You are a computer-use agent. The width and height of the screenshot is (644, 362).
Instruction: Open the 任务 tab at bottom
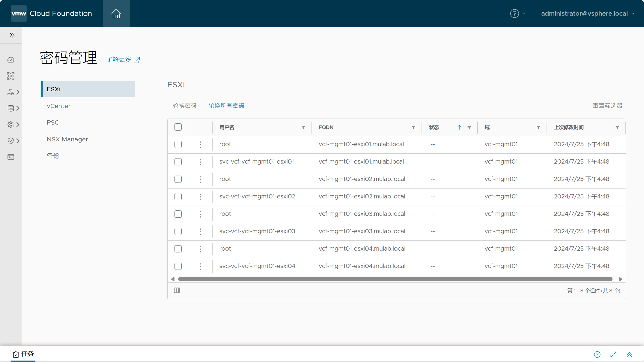click(x=23, y=354)
